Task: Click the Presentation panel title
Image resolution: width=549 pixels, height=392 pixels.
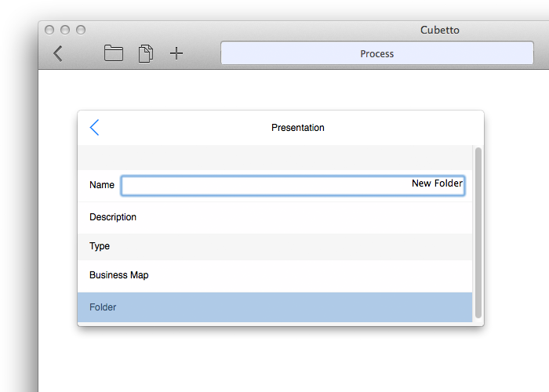Action: [x=298, y=128]
